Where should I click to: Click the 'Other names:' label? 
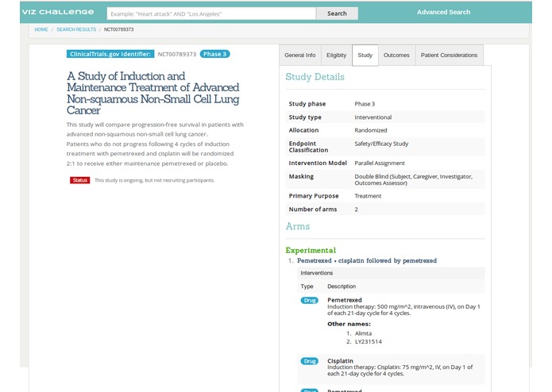[349, 324]
